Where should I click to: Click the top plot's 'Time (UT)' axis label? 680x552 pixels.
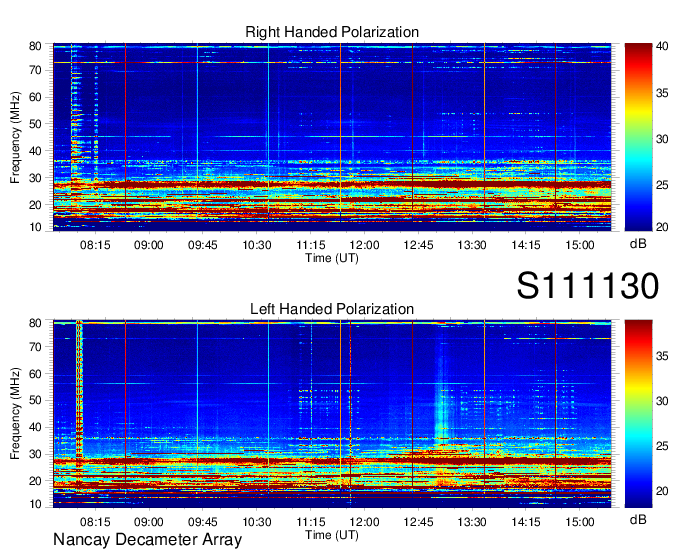[x=332, y=258]
